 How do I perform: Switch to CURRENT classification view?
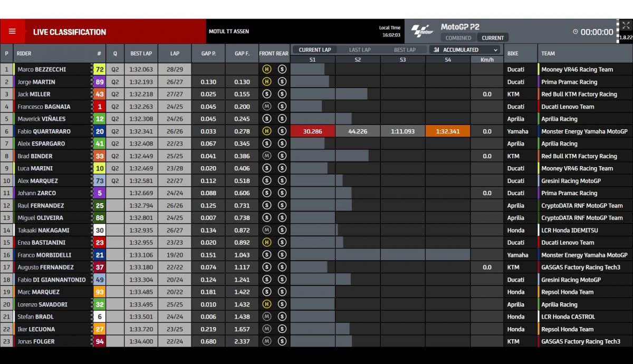tap(493, 38)
